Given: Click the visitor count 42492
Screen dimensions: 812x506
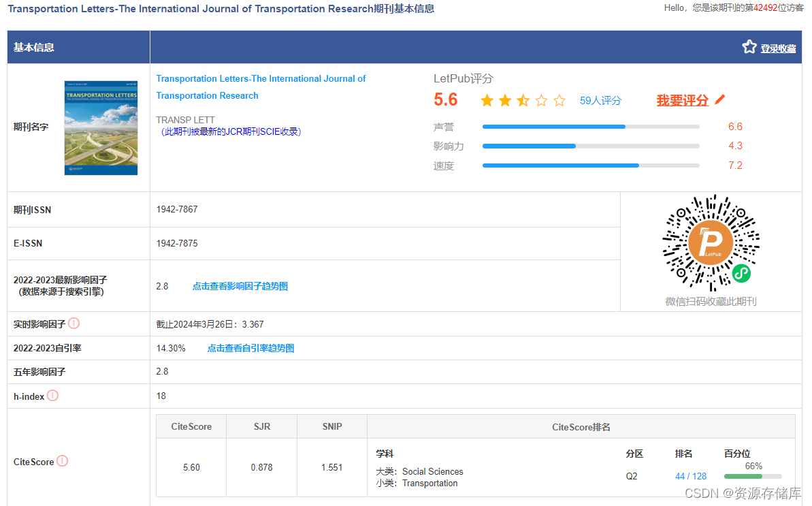Looking at the screenshot, I should pos(766,7).
